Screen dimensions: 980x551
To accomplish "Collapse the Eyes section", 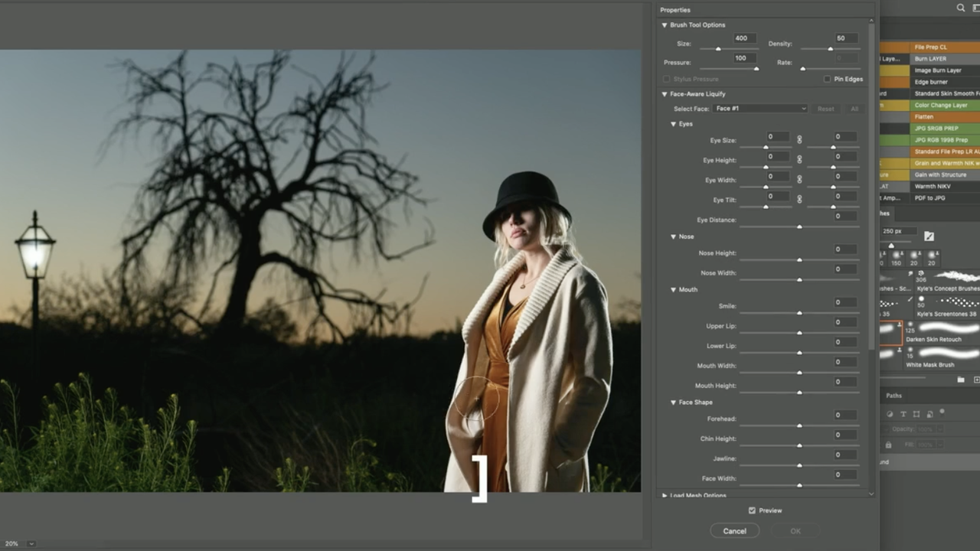I will [674, 124].
